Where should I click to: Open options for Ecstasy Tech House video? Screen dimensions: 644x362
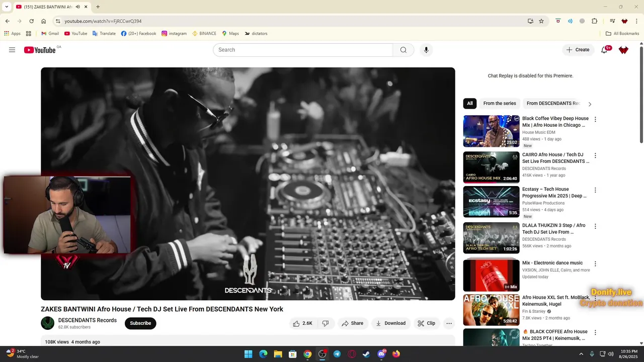point(595,191)
